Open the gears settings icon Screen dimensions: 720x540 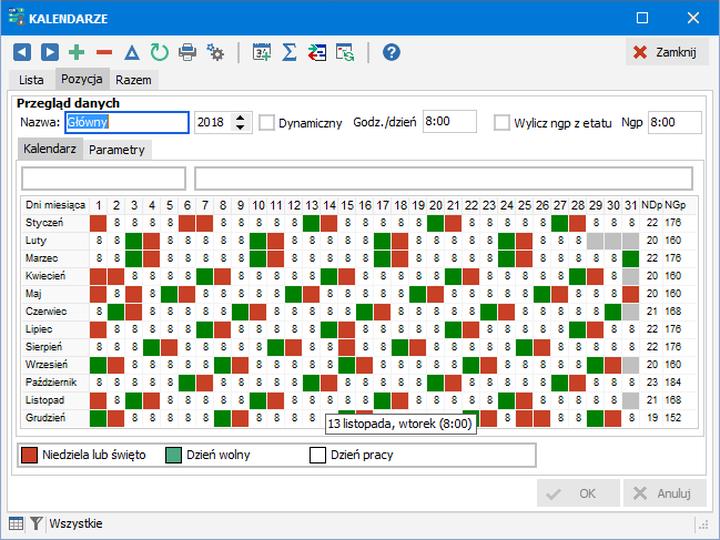[215, 53]
